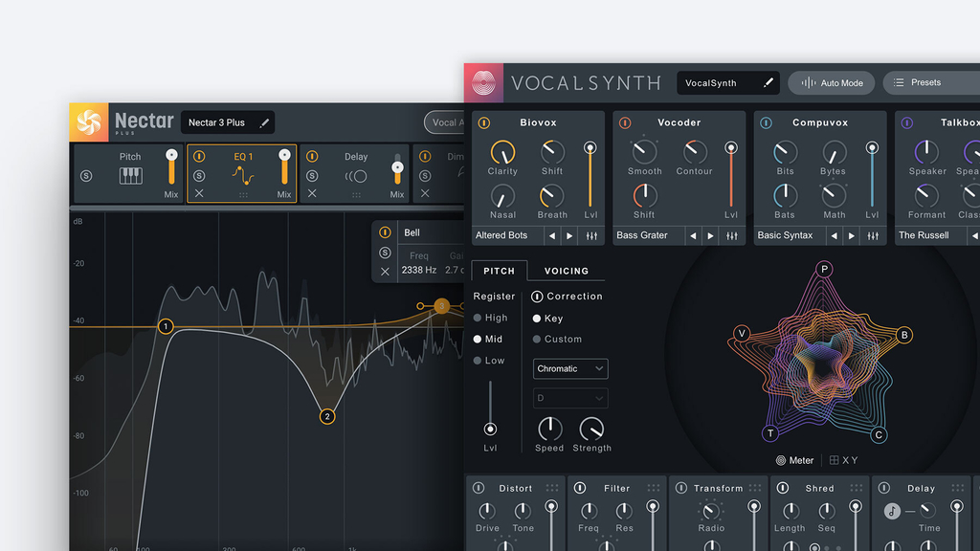
Task: Solo the Nectar Delay module
Action: [312, 176]
